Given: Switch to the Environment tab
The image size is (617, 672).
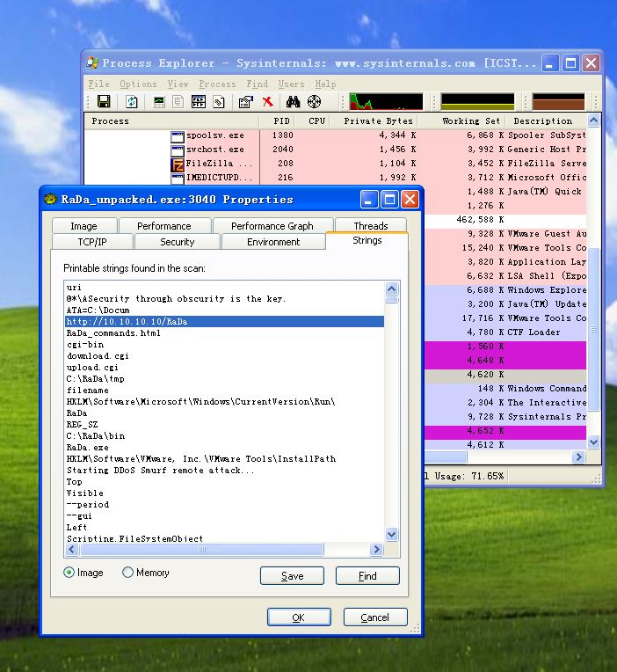Looking at the screenshot, I should click(x=273, y=242).
